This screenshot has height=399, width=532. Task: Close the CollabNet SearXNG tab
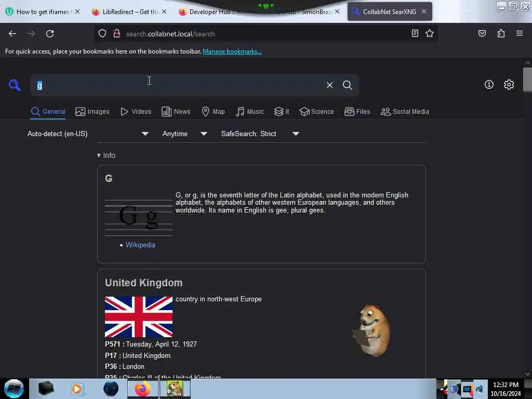tap(424, 11)
